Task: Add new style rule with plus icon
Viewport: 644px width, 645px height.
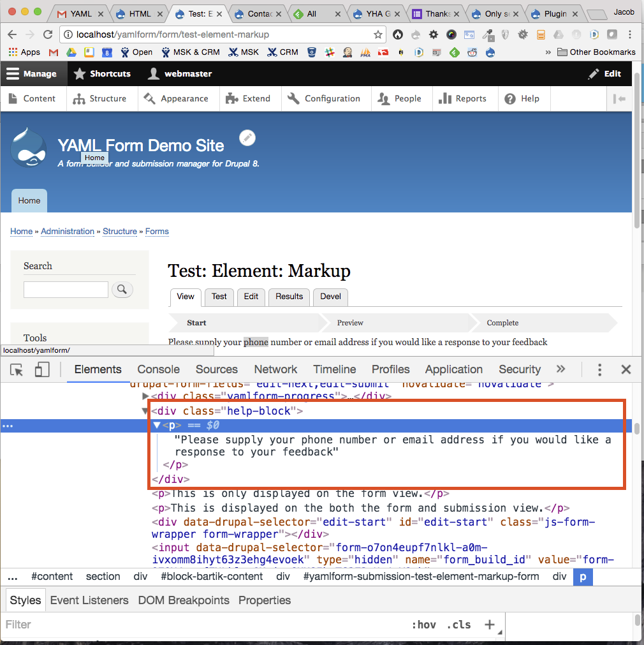Action: point(489,625)
